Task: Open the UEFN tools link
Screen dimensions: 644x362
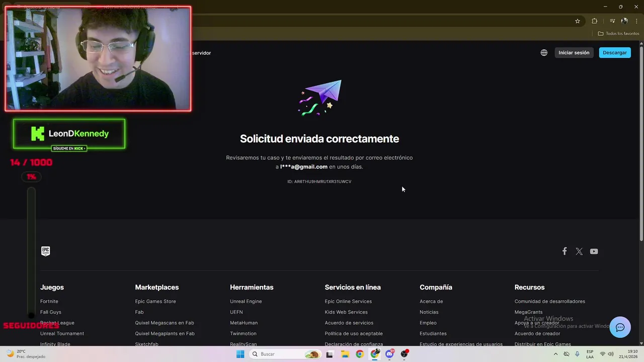Action: coord(236,312)
